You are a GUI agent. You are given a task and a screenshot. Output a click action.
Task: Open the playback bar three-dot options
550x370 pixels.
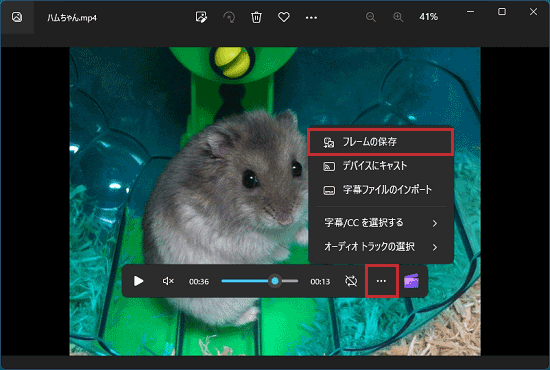(x=381, y=281)
